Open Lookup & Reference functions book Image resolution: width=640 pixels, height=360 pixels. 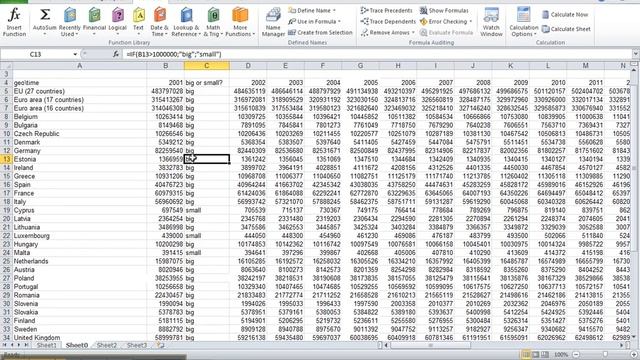[x=185, y=22]
